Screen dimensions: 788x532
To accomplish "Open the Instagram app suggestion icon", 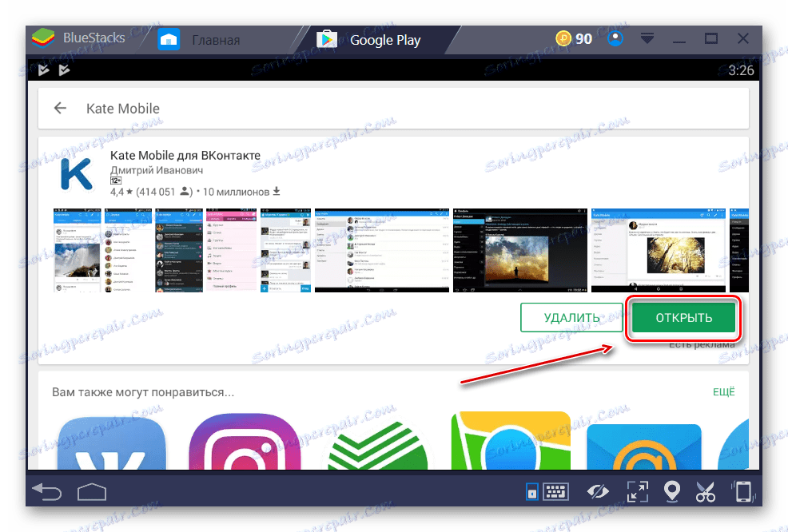I will [245, 442].
